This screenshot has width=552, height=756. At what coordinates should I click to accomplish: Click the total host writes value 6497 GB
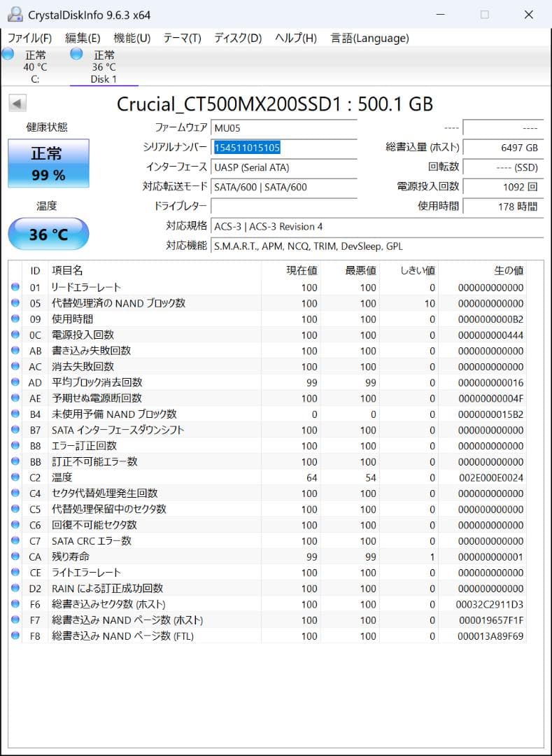click(503, 148)
